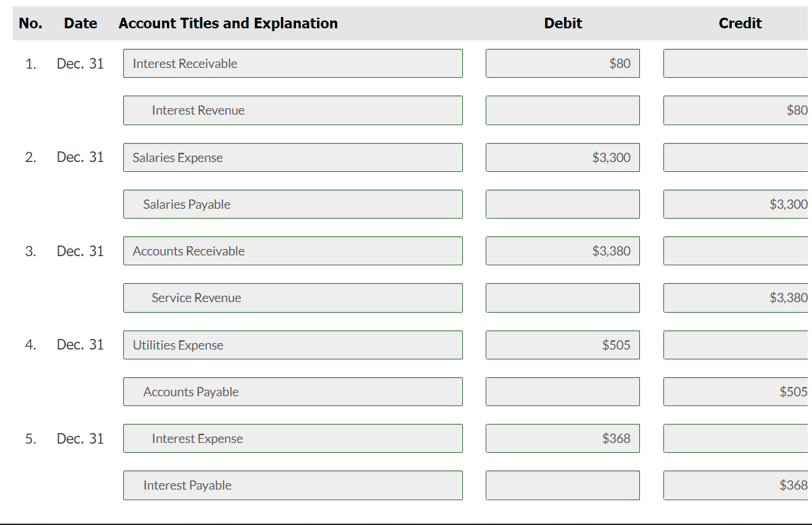
Task: Click the Accounts Receivable account field
Action: [x=292, y=250]
